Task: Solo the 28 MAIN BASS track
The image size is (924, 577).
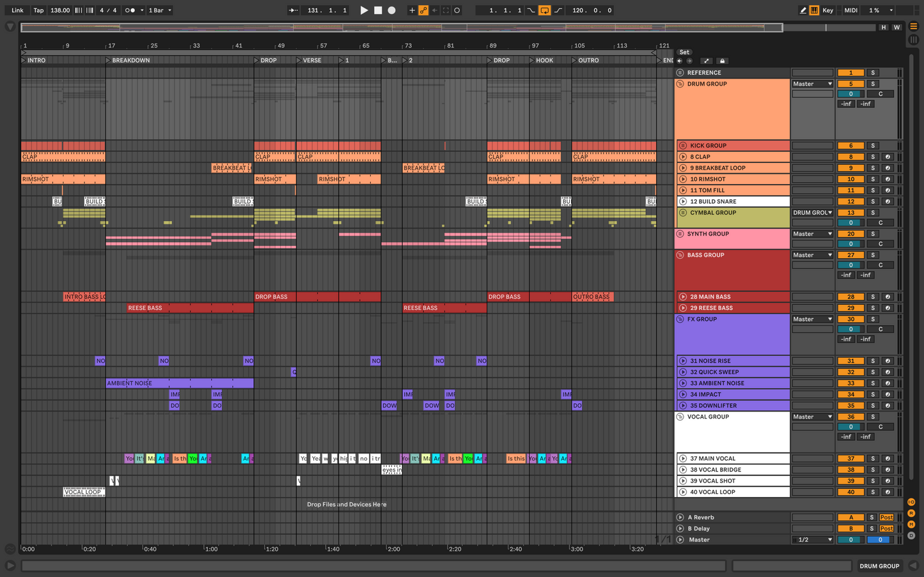Action: pos(872,297)
